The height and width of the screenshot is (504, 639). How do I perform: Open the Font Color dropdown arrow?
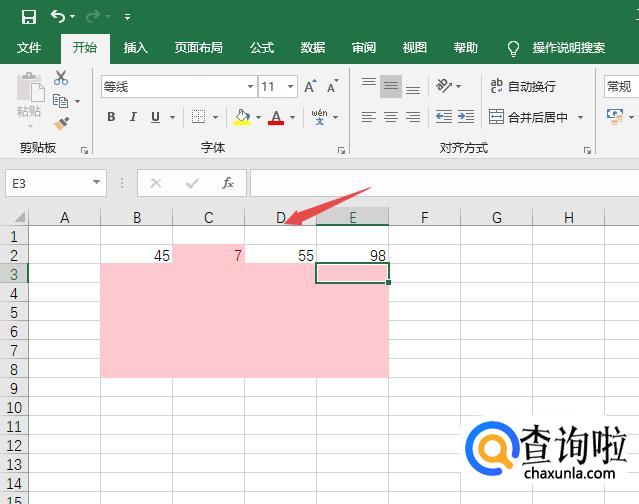tap(292, 117)
